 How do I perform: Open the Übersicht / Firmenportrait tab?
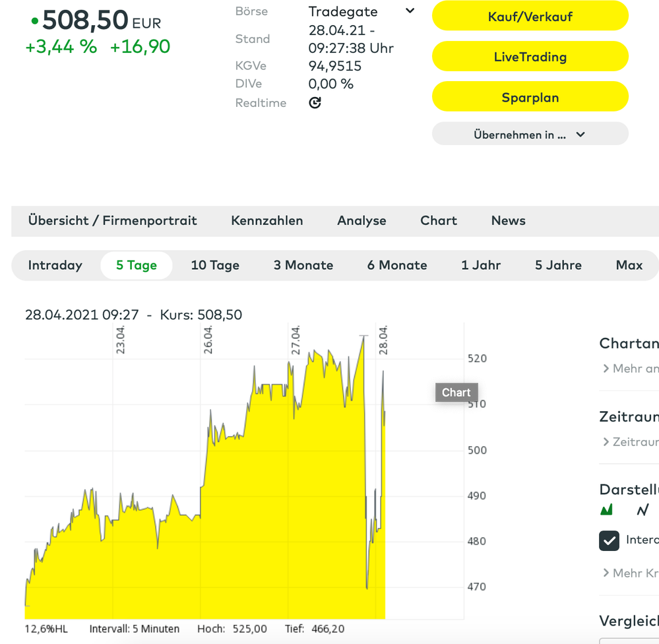112,221
